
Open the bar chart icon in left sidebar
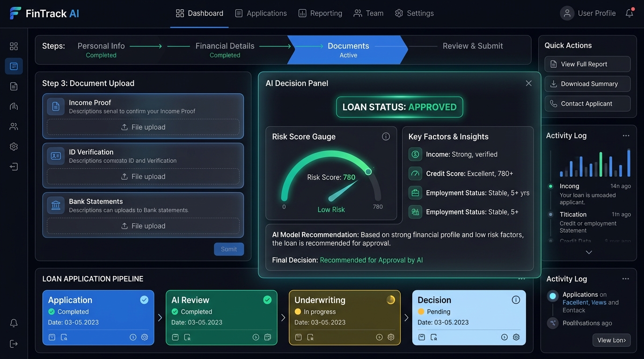14,106
